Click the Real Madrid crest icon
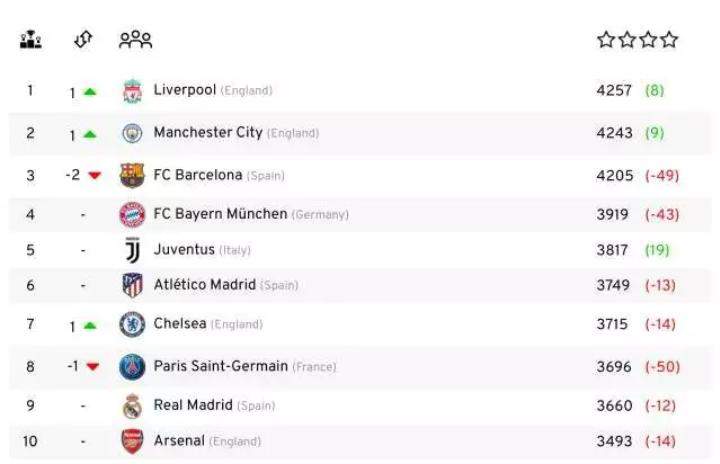The height and width of the screenshot is (464, 720). 132,406
